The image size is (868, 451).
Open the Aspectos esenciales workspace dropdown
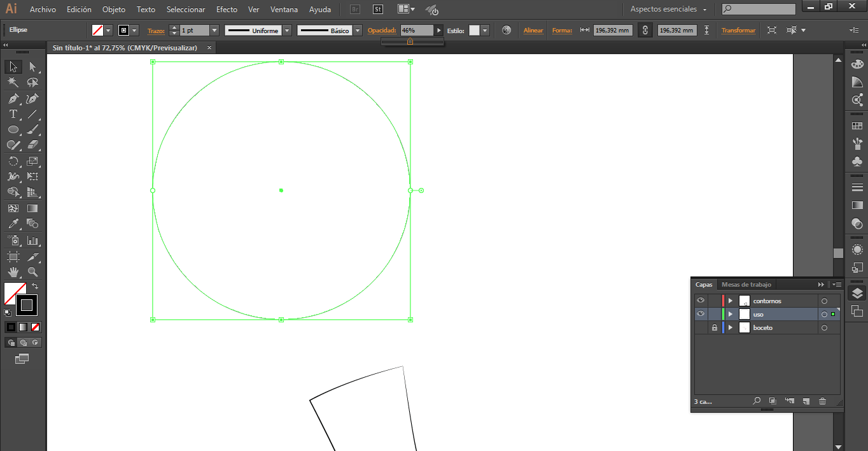(669, 10)
